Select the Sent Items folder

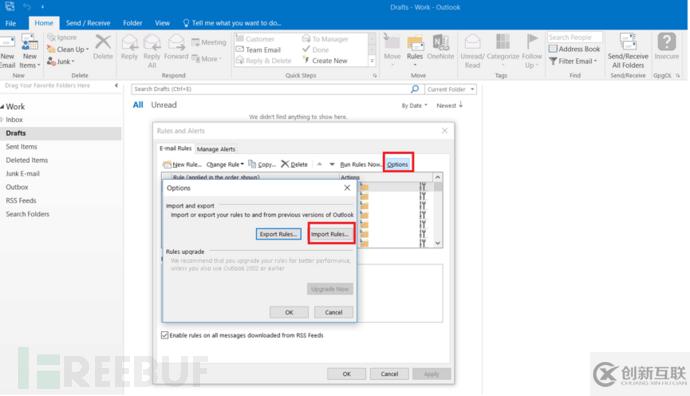pyautogui.click(x=21, y=147)
